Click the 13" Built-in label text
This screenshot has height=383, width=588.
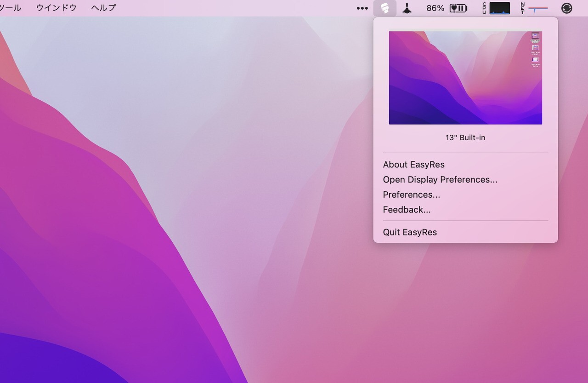click(x=465, y=137)
